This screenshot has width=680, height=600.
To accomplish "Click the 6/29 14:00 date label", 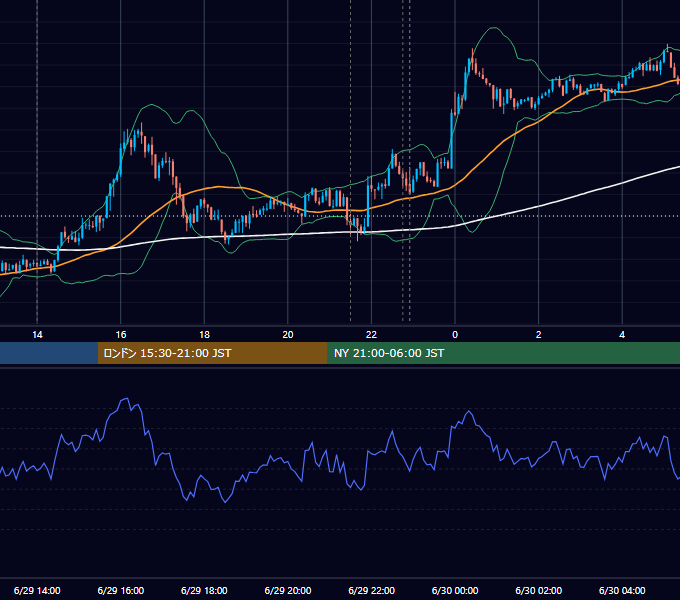I will click(x=37, y=590).
